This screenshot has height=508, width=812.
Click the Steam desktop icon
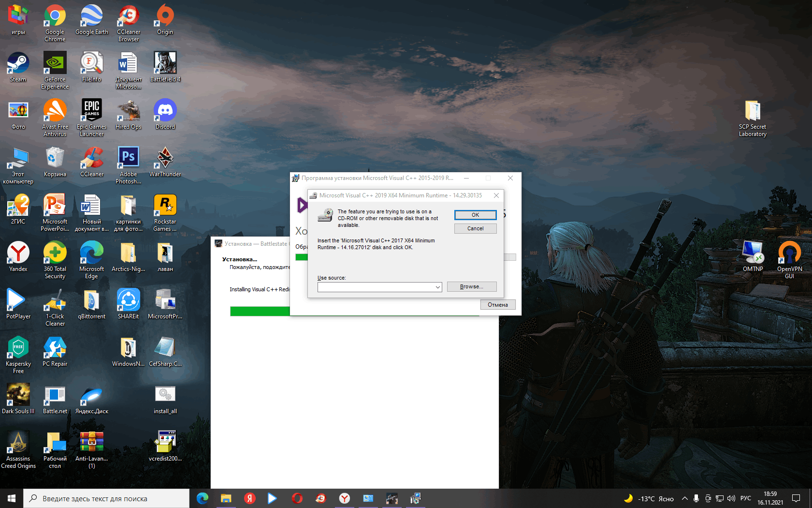pos(18,67)
